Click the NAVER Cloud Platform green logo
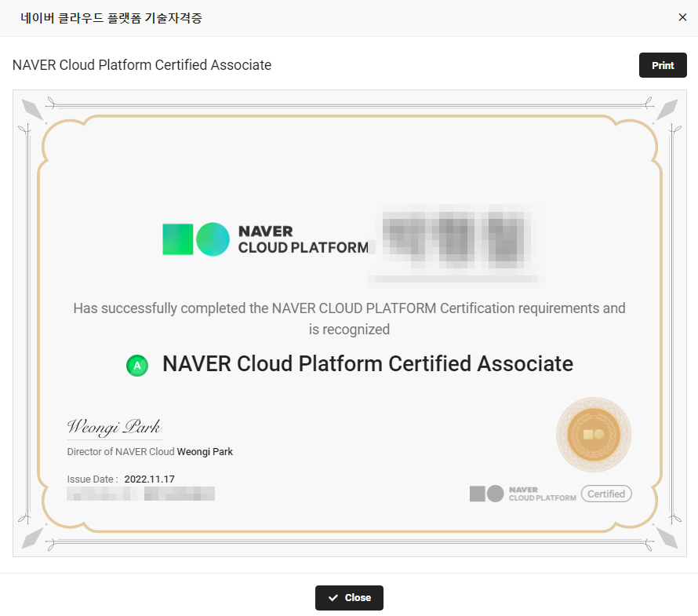Viewport: 698px width, 616px height. (x=266, y=239)
